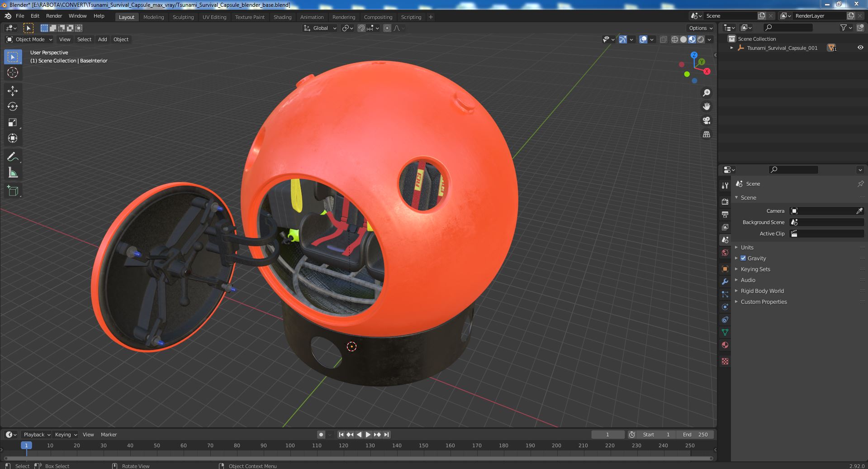Viewport: 868px width, 469px height.
Task: Toggle the Gravity checkbox
Action: 743,258
